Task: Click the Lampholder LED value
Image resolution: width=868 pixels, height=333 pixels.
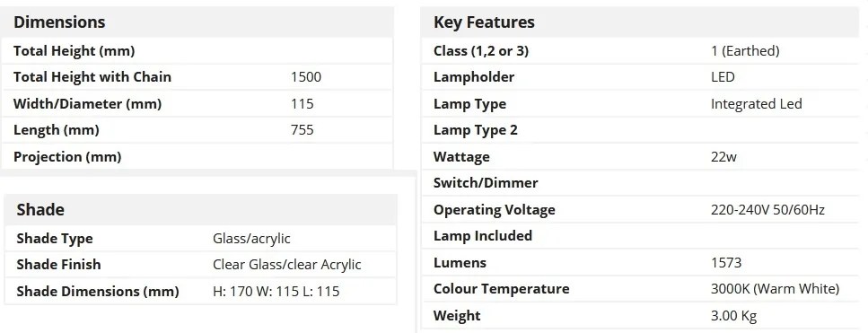Action: click(x=723, y=77)
